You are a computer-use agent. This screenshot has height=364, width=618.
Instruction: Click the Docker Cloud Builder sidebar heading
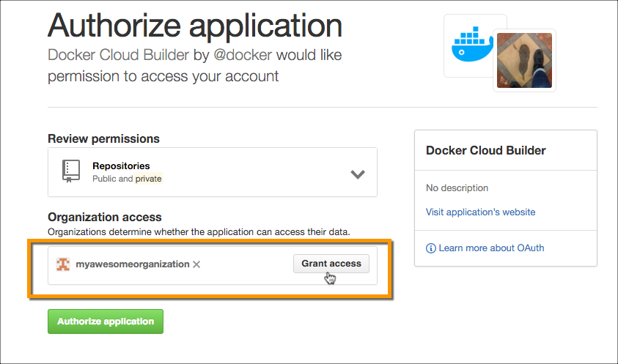(485, 150)
